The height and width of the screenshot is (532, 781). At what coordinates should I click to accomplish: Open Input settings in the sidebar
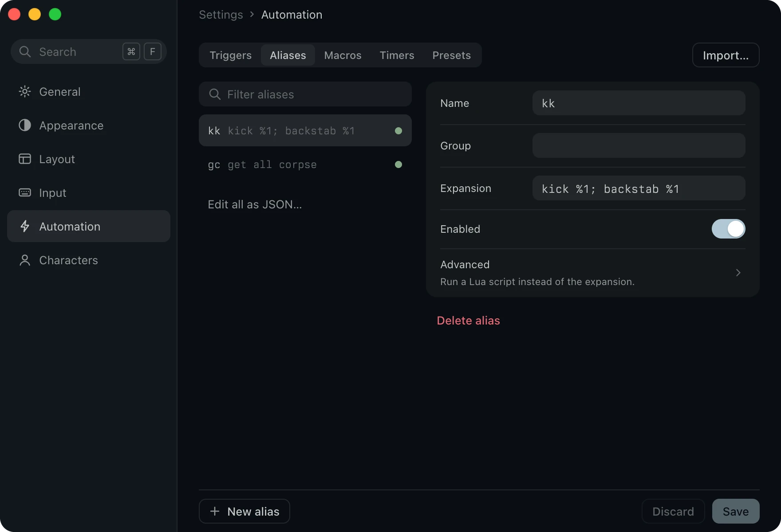(89, 193)
